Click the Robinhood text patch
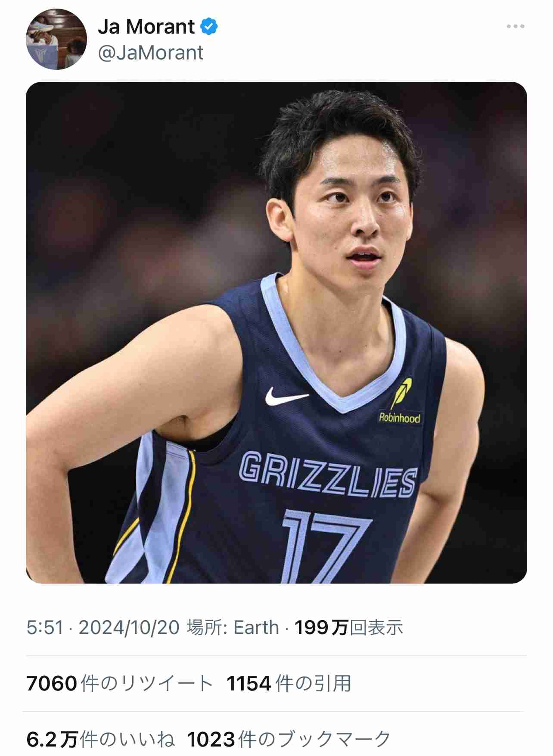Image resolution: width=553 pixels, height=756 pixels. tap(400, 418)
